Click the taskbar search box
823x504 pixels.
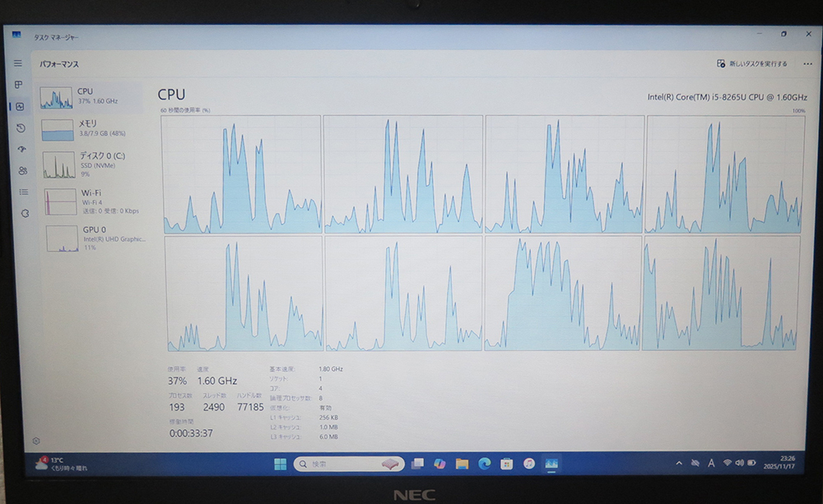point(349,465)
